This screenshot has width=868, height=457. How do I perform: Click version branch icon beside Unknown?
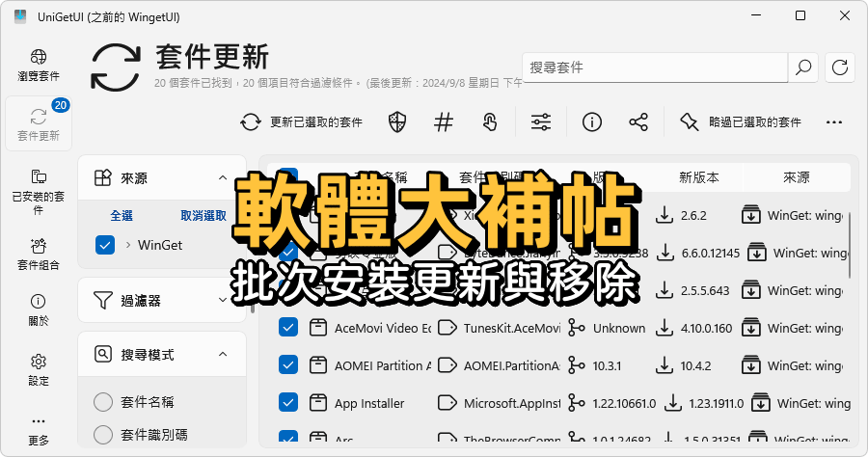(577, 328)
